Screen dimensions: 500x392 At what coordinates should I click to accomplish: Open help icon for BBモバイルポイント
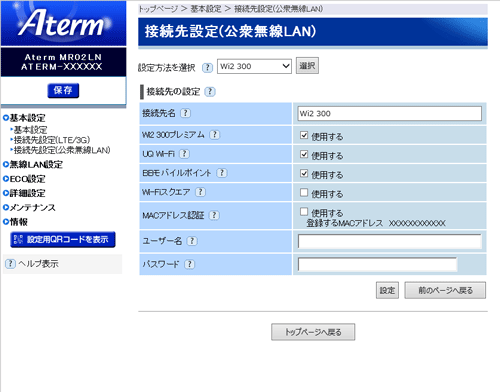[222, 173]
